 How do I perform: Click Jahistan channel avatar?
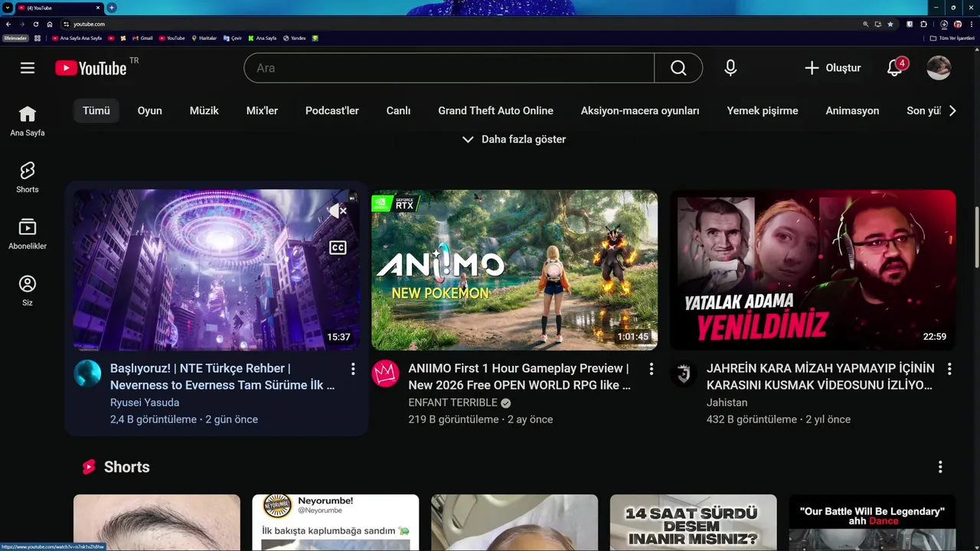pos(684,373)
